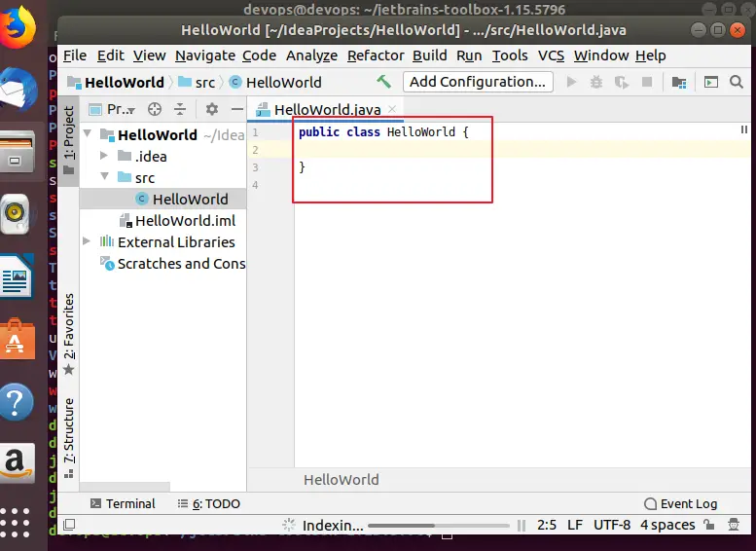Click the Collapse All icon in Project panel
This screenshot has height=551, width=756.
coord(180,110)
